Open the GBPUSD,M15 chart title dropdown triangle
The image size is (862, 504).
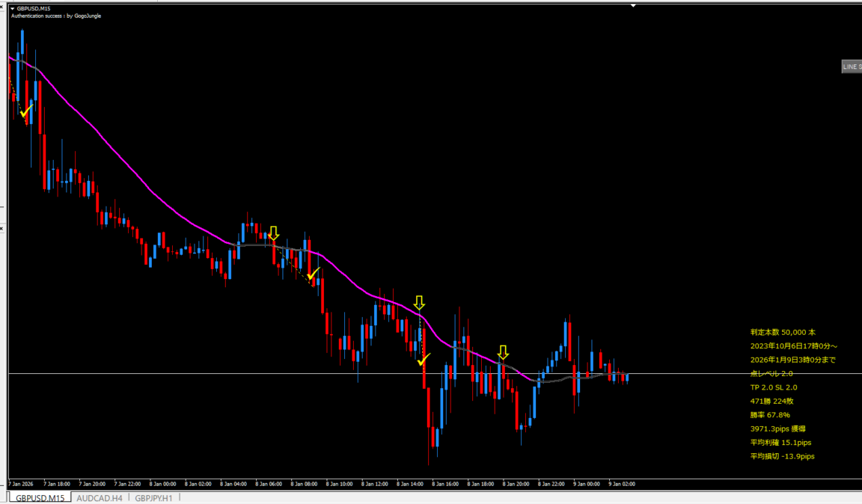tap(12, 8)
